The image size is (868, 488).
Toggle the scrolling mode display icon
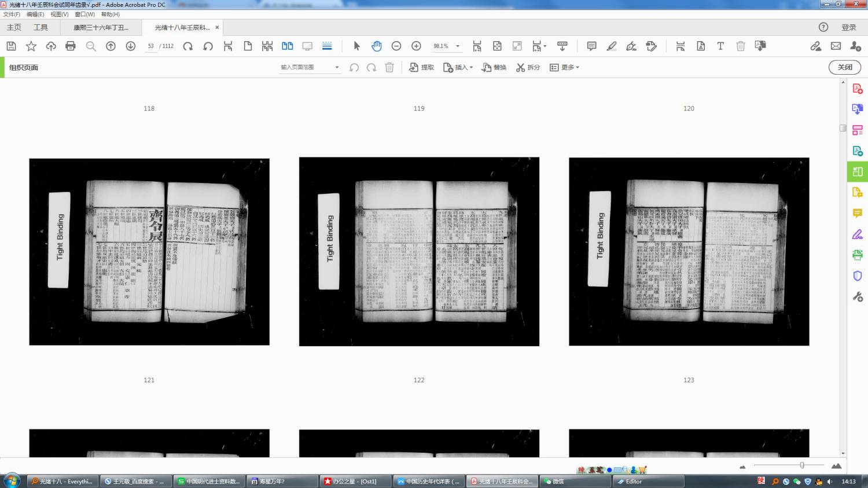327,46
